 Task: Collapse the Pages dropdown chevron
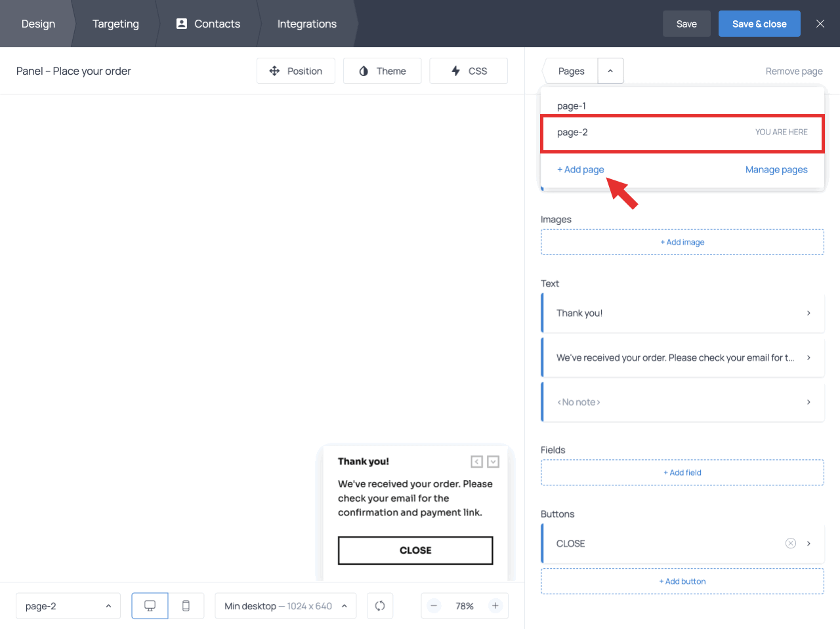(610, 70)
